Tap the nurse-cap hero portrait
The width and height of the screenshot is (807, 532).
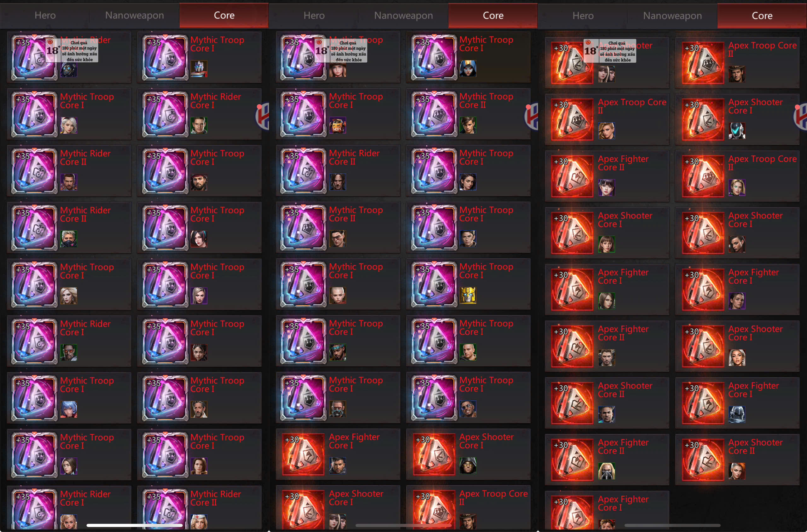[199, 522]
